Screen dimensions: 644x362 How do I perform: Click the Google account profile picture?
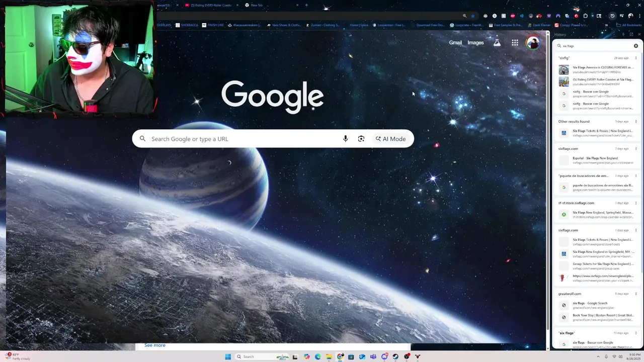[x=533, y=43]
